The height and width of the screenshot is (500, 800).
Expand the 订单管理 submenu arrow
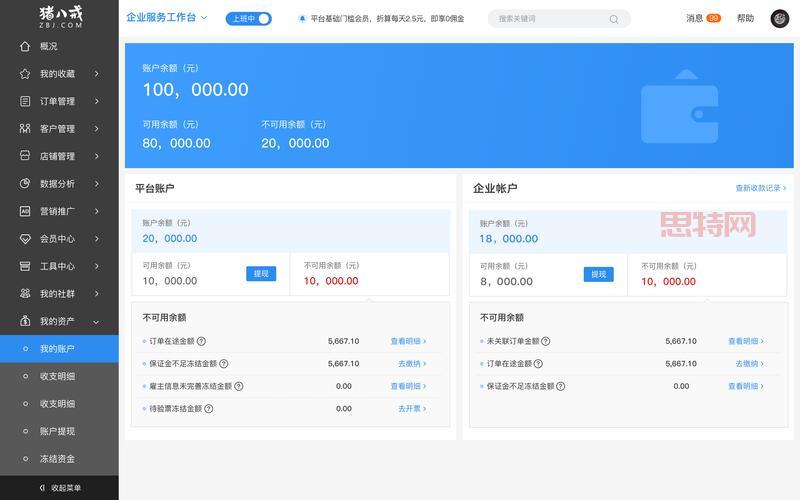point(96,101)
